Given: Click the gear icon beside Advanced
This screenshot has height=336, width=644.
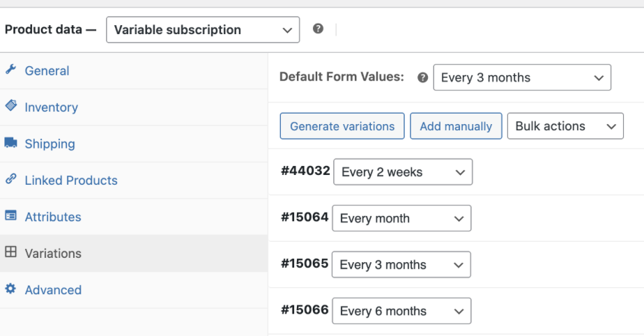Looking at the screenshot, I should tap(10, 289).
